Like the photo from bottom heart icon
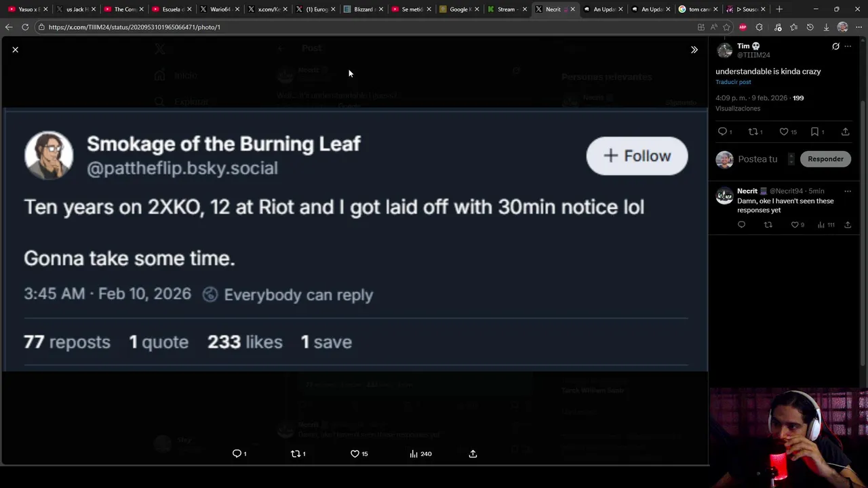 [x=355, y=453]
